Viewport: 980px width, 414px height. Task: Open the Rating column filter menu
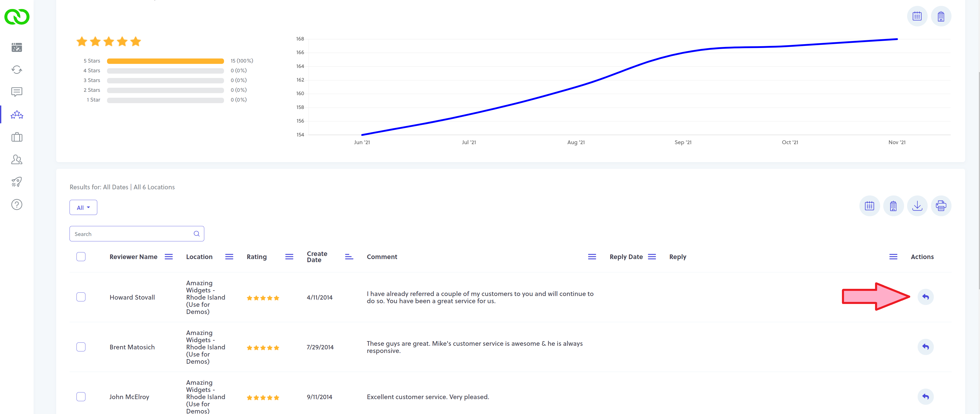tap(289, 257)
